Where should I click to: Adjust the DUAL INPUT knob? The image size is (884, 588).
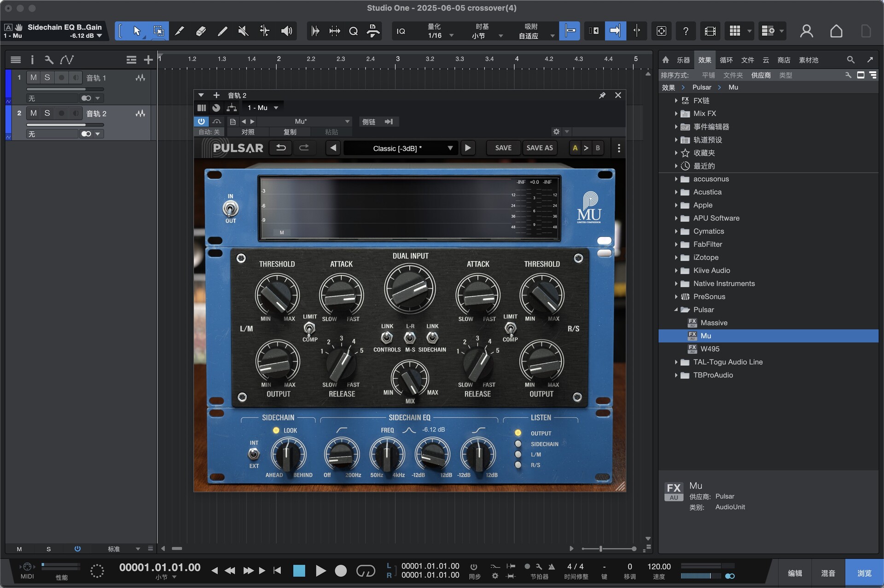(x=410, y=288)
